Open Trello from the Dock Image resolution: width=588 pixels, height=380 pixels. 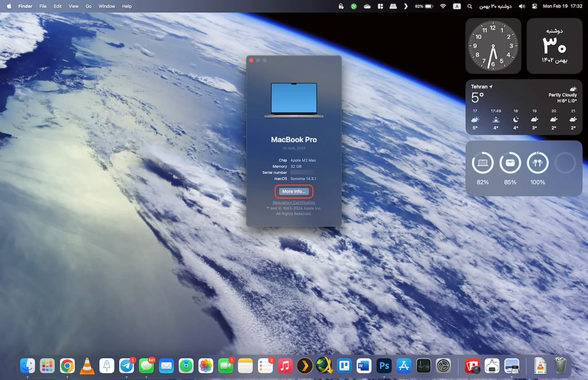[344, 366]
